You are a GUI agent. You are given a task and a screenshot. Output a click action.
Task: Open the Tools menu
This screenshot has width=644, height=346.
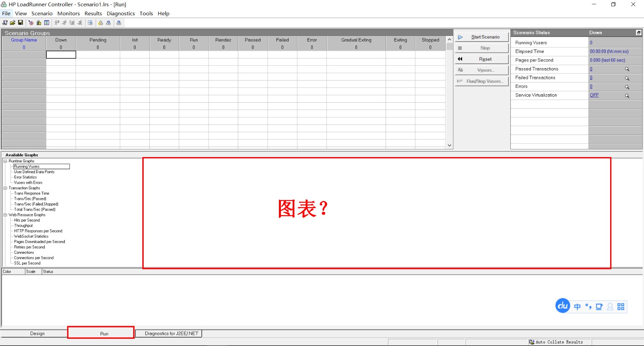(146, 13)
